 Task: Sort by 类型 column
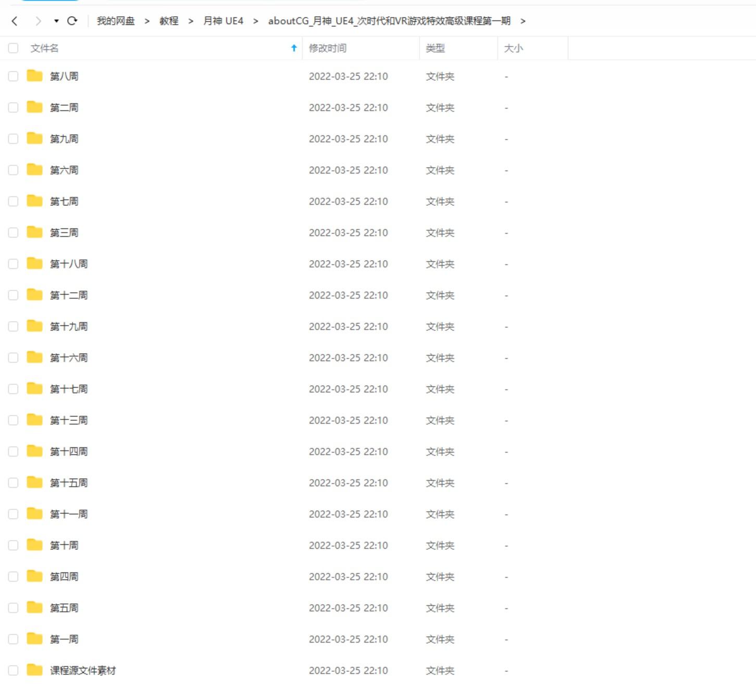tap(435, 48)
